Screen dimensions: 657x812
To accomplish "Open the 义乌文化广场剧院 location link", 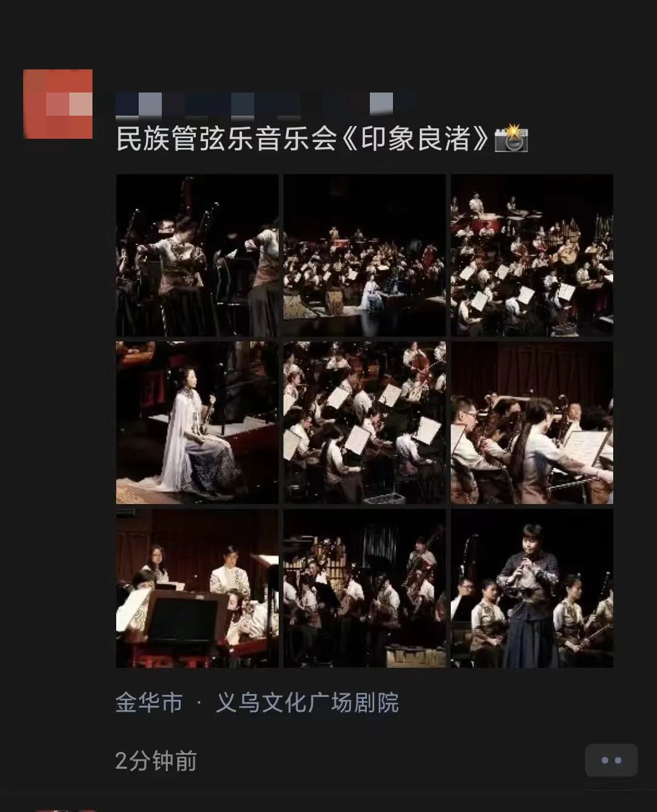I will [307, 702].
